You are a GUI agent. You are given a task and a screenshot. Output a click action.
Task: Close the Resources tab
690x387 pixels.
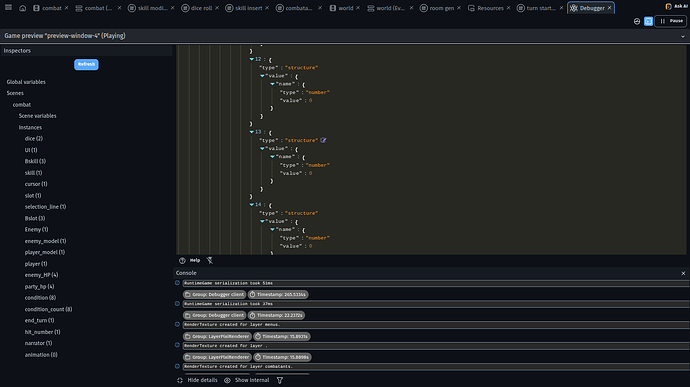tap(508, 8)
